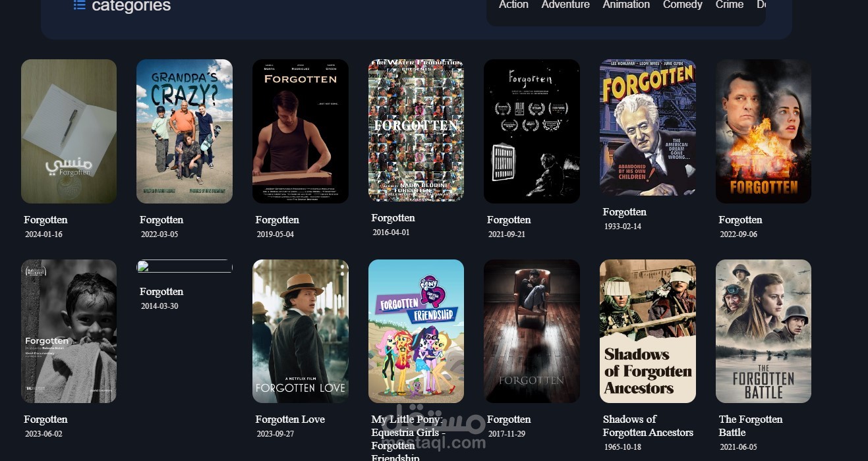
Task: Click the release date 1965-10-18
Action: [623, 447]
